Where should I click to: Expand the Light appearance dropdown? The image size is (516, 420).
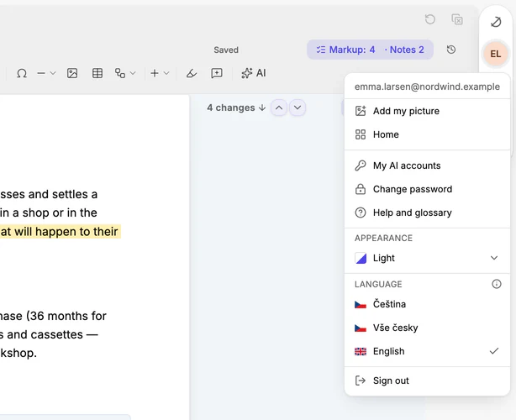pyautogui.click(x=427, y=258)
